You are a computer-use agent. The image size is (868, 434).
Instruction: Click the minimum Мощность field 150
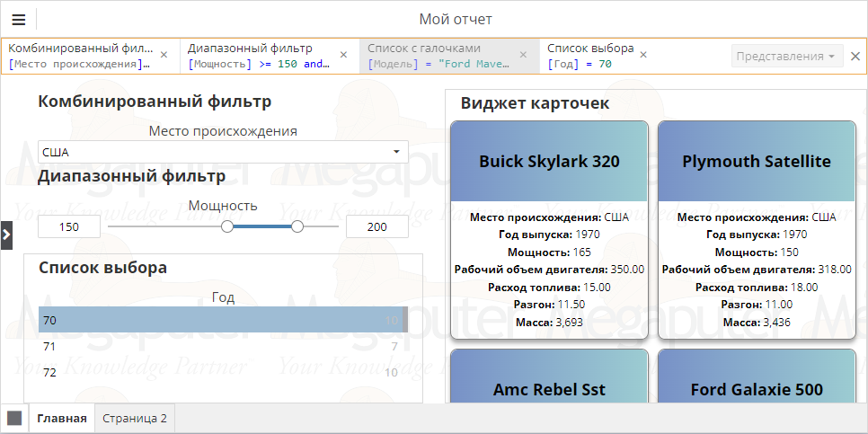click(x=69, y=227)
